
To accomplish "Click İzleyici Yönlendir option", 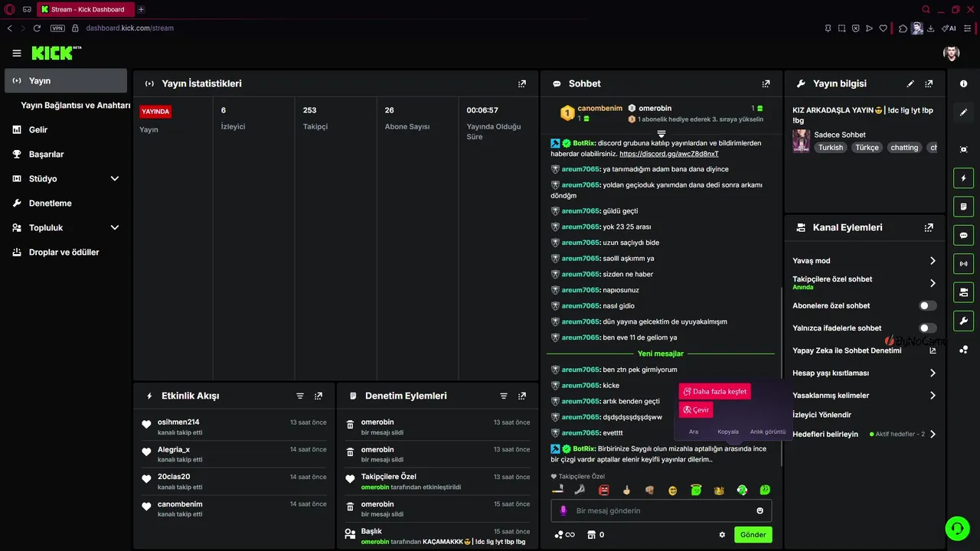I will pos(822,415).
